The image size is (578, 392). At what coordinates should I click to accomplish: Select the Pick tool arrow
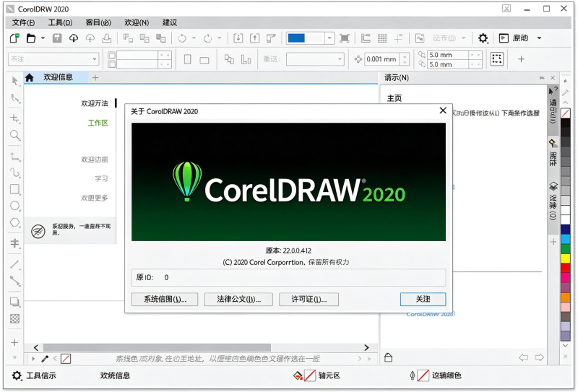14,81
